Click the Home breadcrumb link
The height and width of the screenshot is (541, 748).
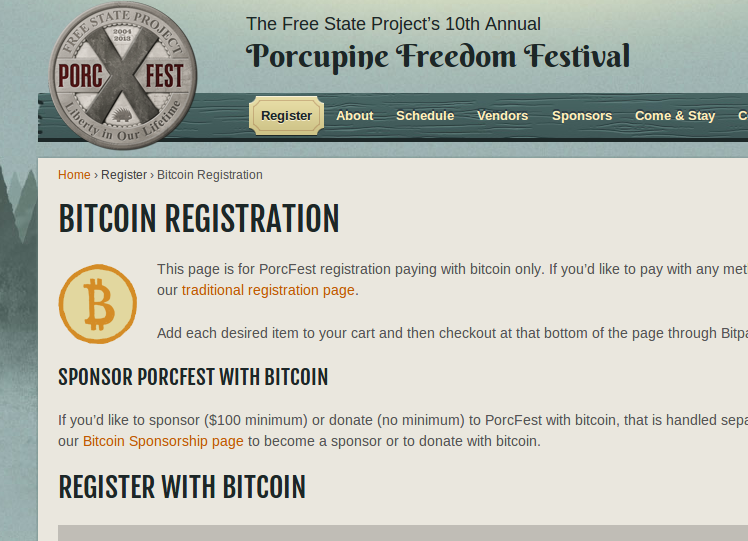pyautogui.click(x=74, y=175)
